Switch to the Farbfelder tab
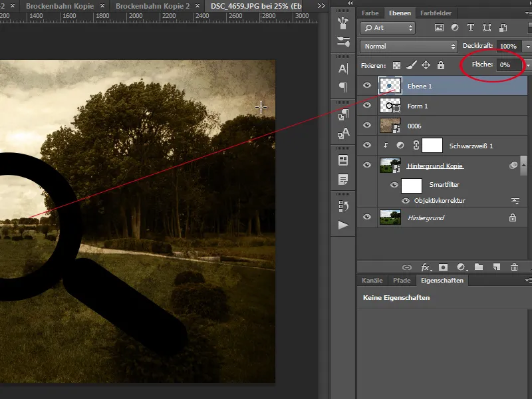The height and width of the screenshot is (399, 532). point(436,13)
